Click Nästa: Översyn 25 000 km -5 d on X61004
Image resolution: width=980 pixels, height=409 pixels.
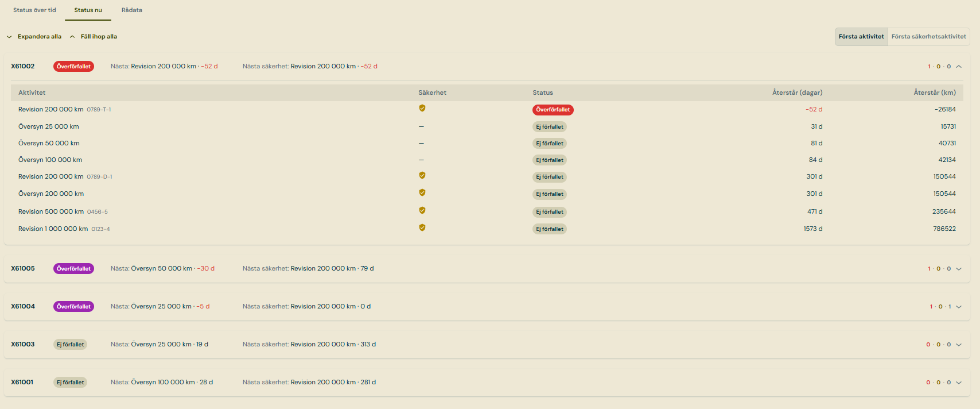(x=160, y=306)
